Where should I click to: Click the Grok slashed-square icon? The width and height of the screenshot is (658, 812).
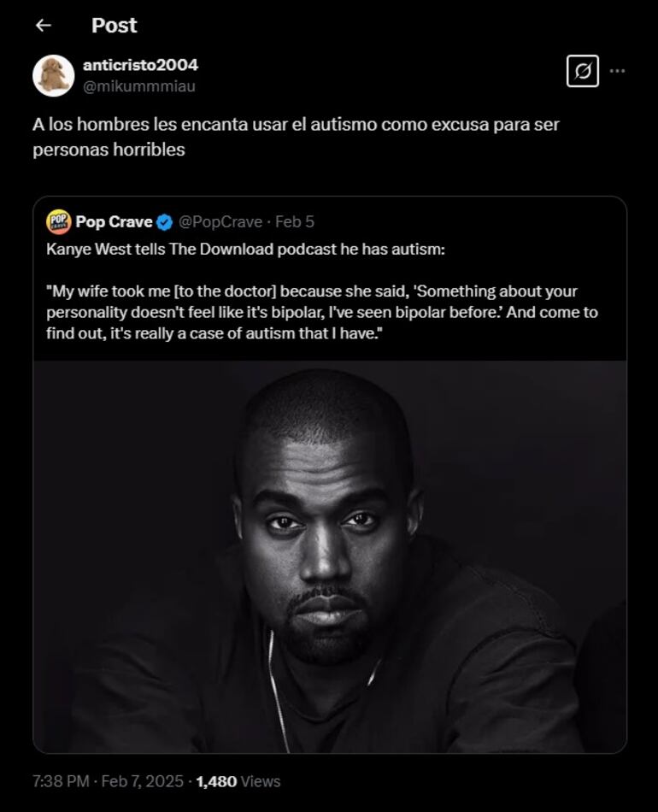tap(582, 71)
